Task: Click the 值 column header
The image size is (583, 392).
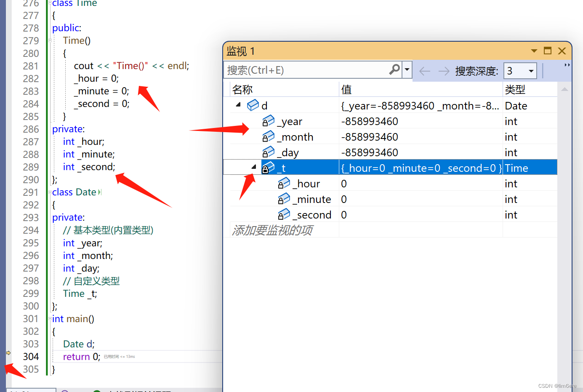Action: (x=346, y=90)
